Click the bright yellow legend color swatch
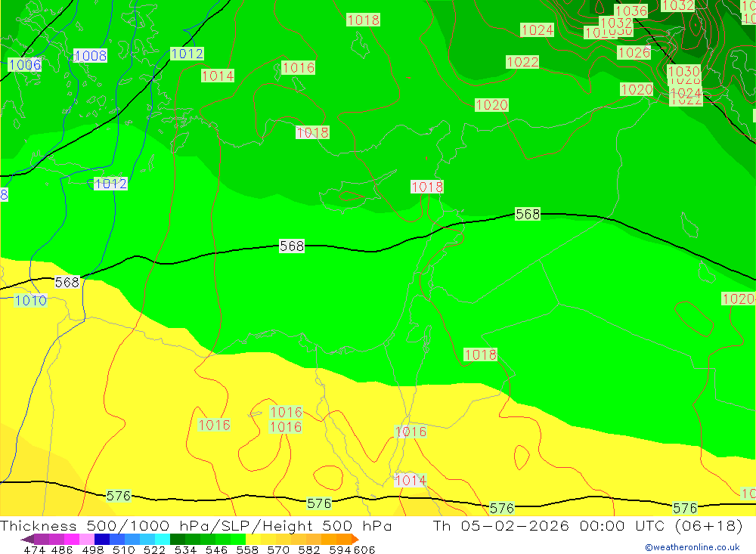 253,539
